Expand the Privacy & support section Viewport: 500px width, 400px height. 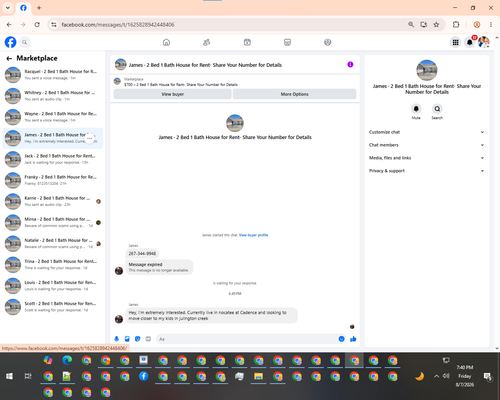point(426,171)
